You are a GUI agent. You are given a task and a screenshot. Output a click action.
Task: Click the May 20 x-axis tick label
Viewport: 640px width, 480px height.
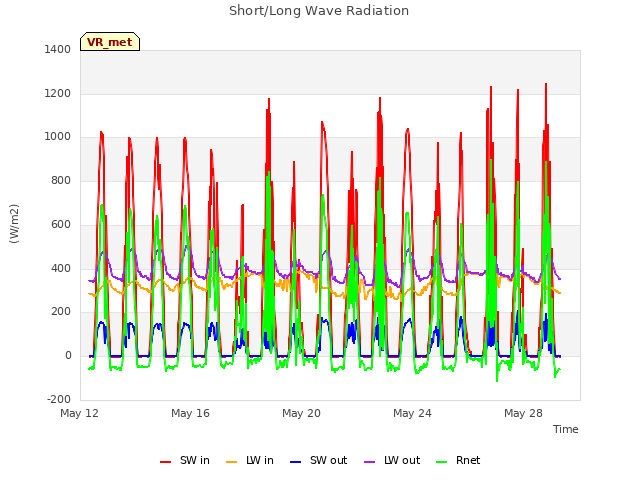[x=301, y=413]
